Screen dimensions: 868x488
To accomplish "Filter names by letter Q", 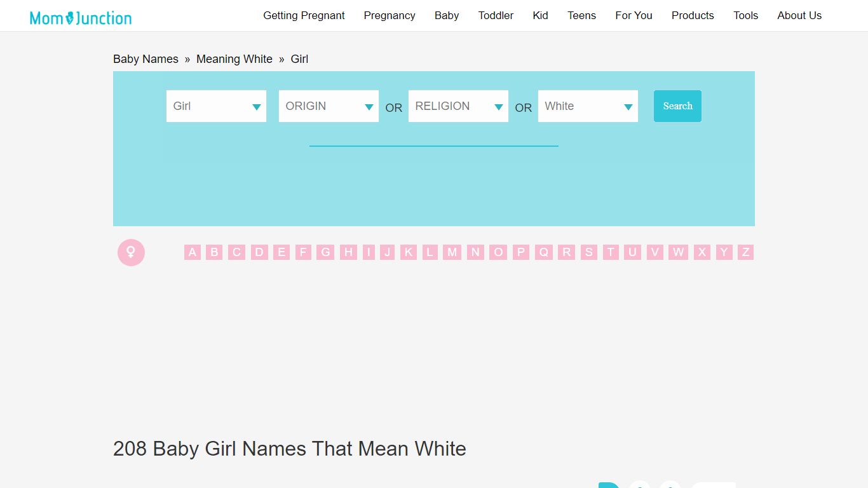I will 544,252.
